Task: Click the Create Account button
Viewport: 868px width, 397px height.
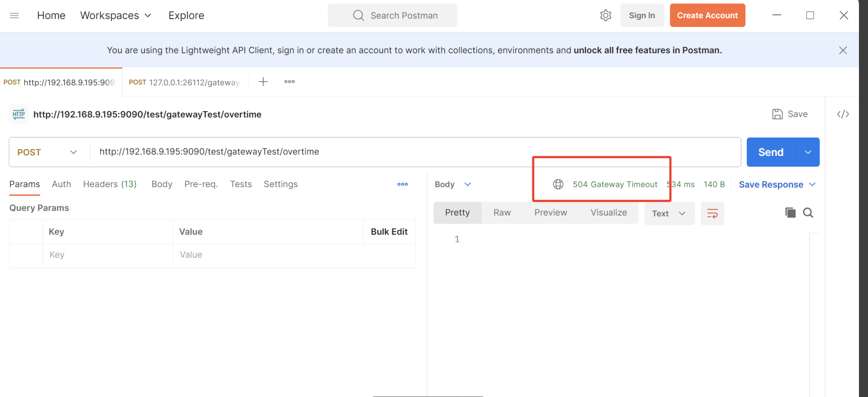Action: [707, 16]
